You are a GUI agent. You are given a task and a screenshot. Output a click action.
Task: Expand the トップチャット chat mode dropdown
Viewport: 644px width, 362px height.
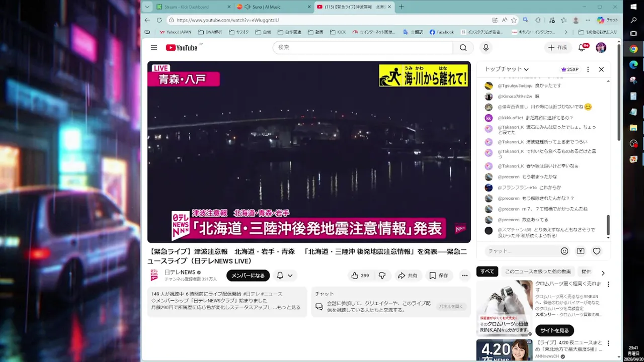click(x=507, y=69)
